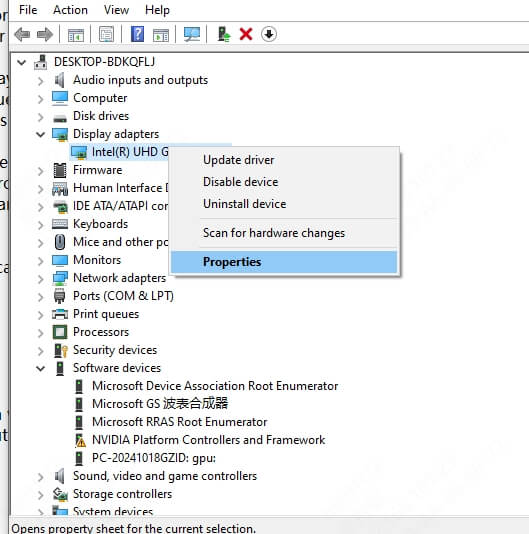Collapse the DESKTOP-BDKQFLJ root node

tap(22, 62)
